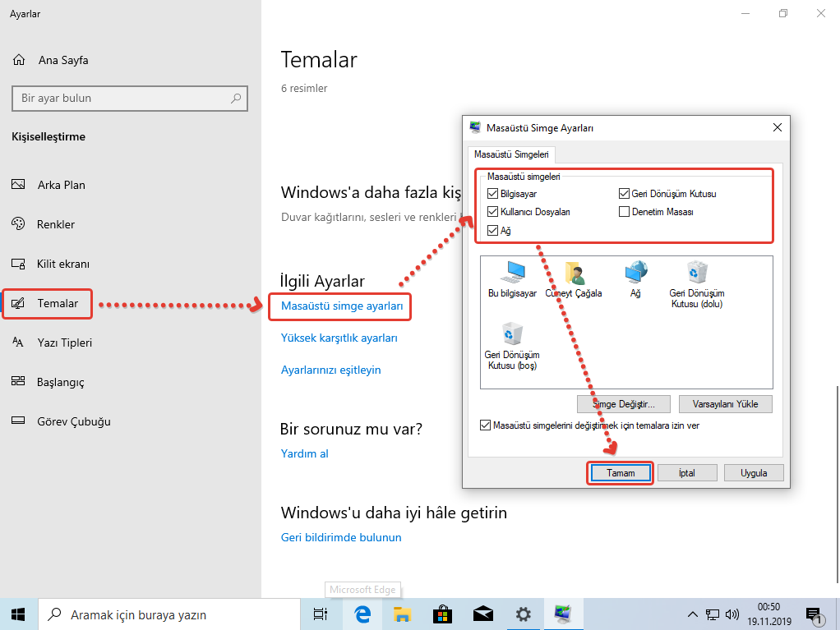Enable the Denetim Masası checkbox
Image resolution: width=840 pixels, height=630 pixels.
(x=625, y=212)
